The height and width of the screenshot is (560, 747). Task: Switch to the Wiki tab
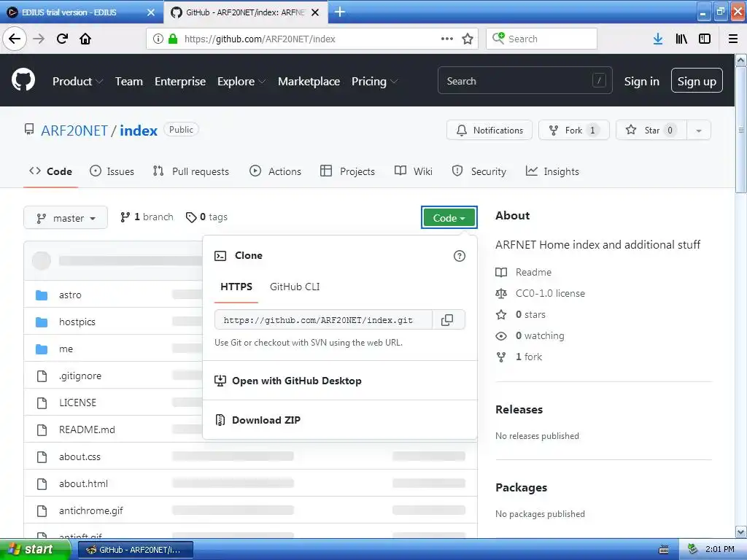pyautogui.click(x=414, y=171)
